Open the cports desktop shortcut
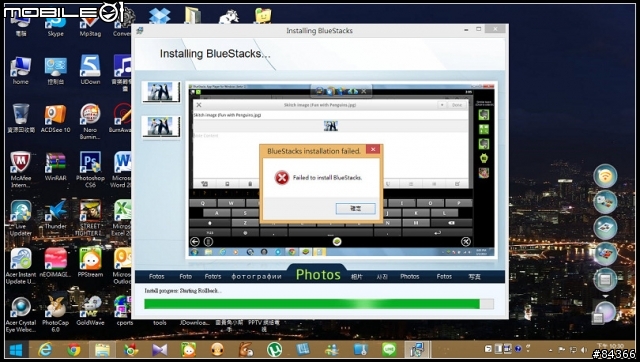Screen dimensions: 640x362 (124, 311)
